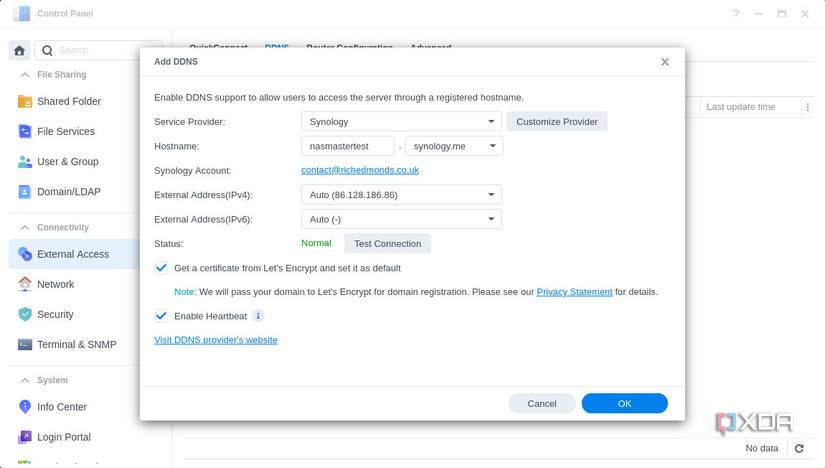Click the nasmastertest hostname field

pyautogui.click(x=347, y=146)
